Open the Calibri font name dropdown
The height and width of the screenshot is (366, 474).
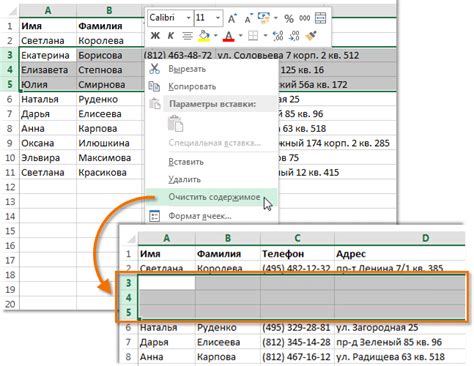pyautogui.click(x=189, y=18)
